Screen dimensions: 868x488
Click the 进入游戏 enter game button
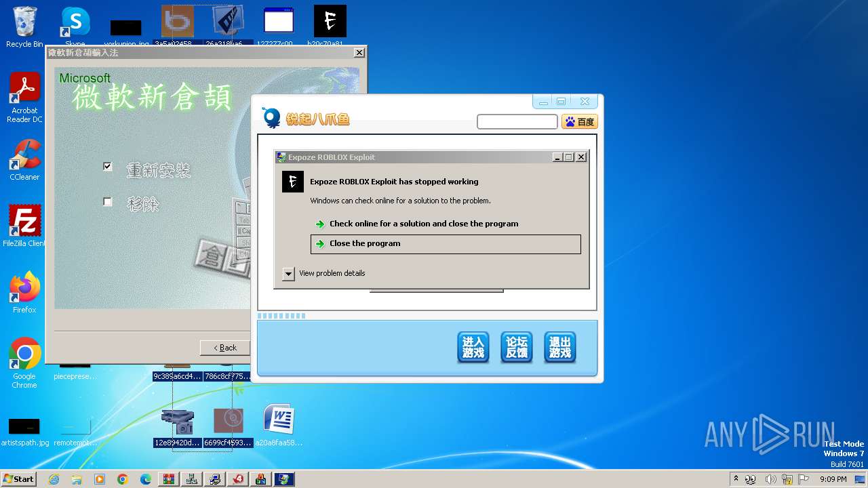coord(473,348)
